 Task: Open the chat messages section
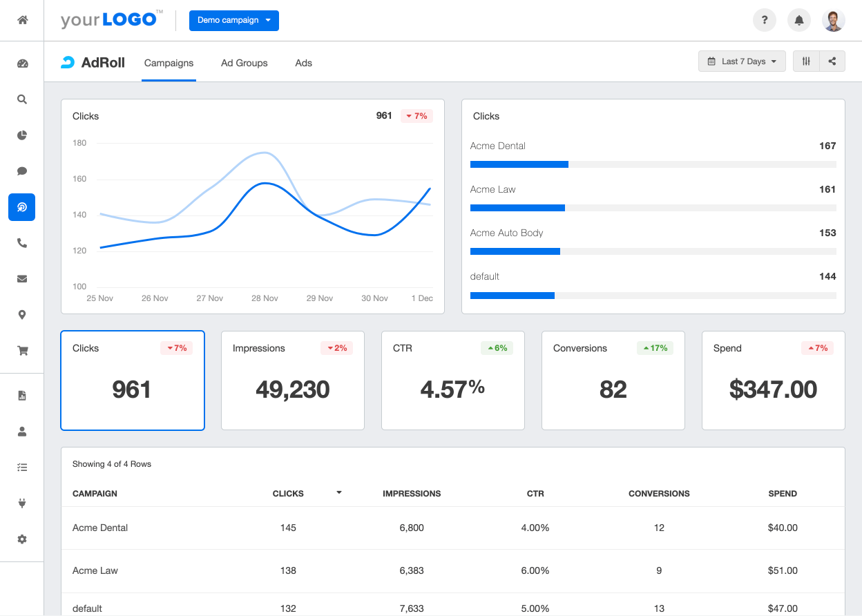[21, 171]
